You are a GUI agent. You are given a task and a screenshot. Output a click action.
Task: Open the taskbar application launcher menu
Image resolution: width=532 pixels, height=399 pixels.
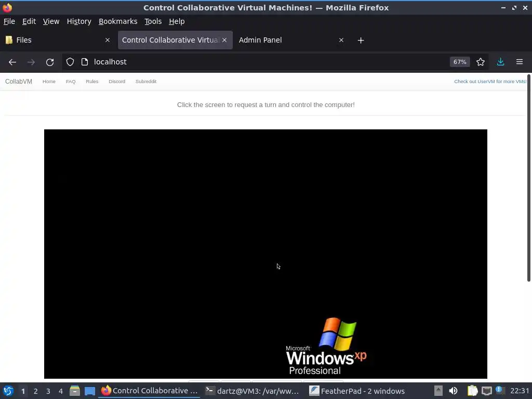(8, 391)
